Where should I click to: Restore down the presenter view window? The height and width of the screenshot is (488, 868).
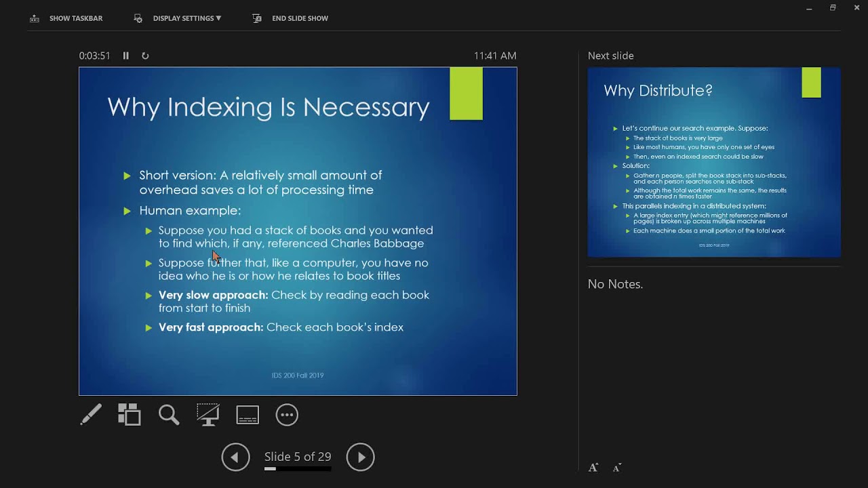coord(833,8)
